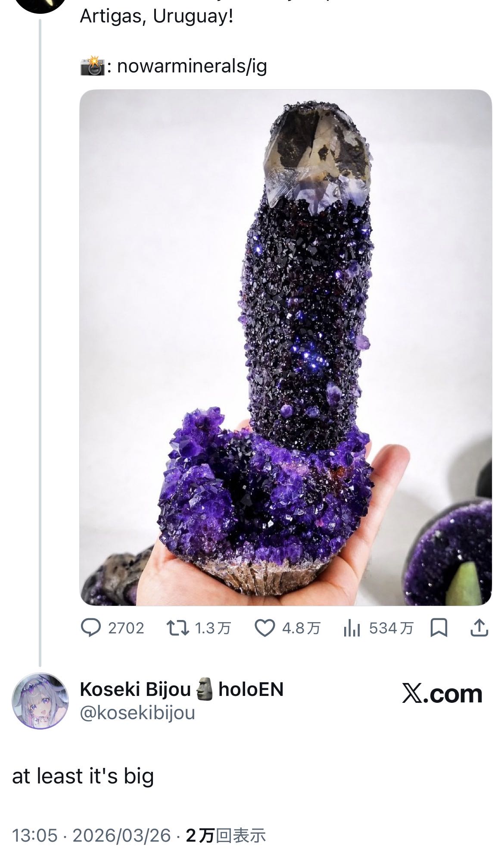This screenshot has width=504, height=852.
Task: Click the X.com logo
Action: [x=442, y=694]
